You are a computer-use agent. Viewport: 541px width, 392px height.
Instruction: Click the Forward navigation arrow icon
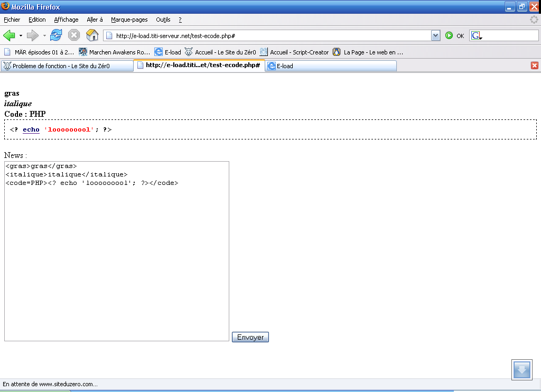pos(31,35)
